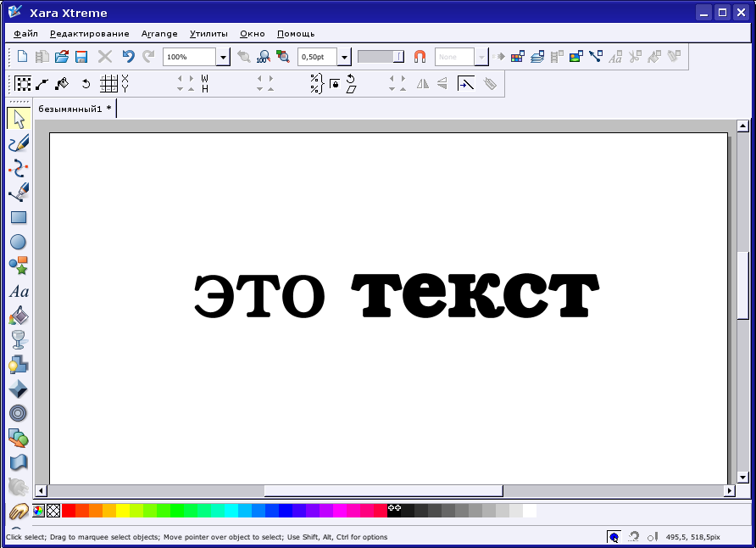Open the Утилиты menu

(208, 34)
